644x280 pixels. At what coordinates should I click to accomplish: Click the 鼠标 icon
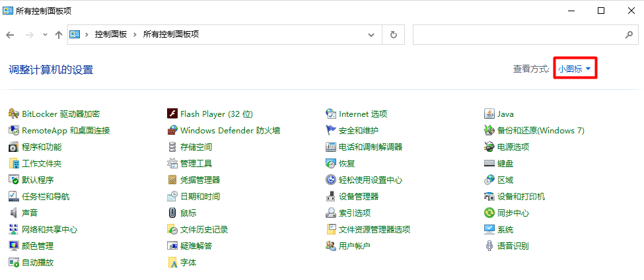(172, 213)
